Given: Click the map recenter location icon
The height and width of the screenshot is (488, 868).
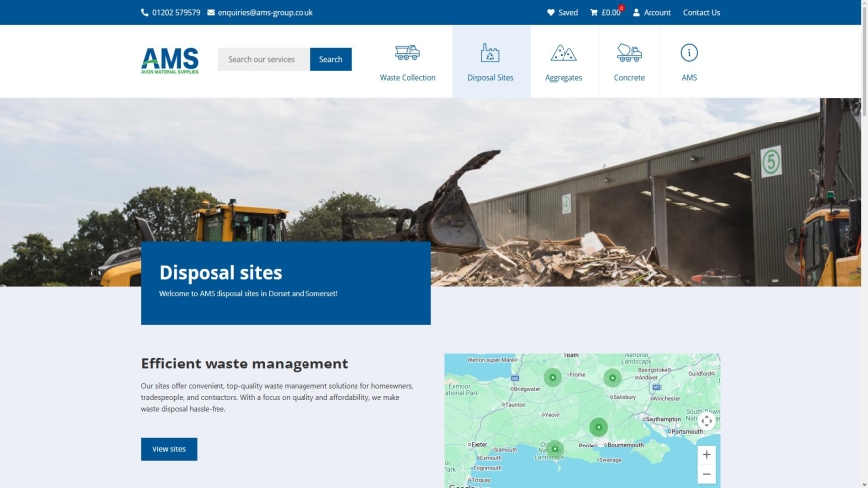Looking at the screenshot, I should point(706,421).
